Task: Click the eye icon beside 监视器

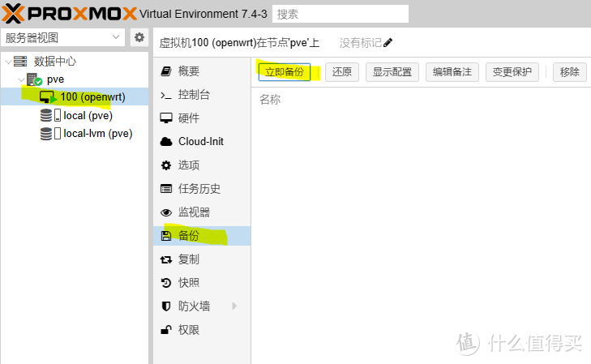Action: (166, 212)
